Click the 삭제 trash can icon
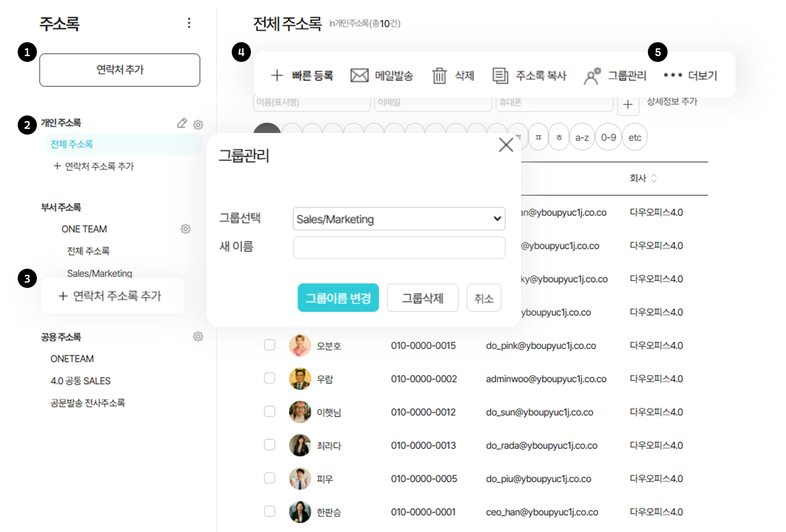Viewport: 786px width, 532px height. [x=439, y=76]
